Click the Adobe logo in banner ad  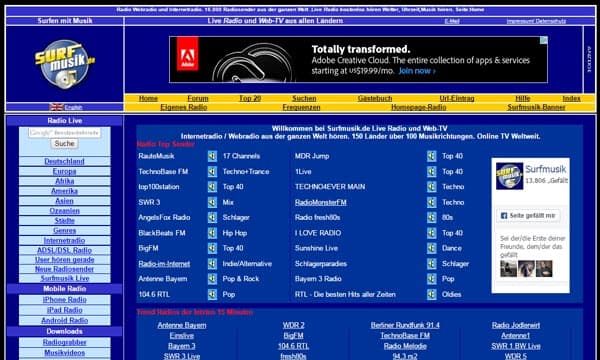coord(188,54)
